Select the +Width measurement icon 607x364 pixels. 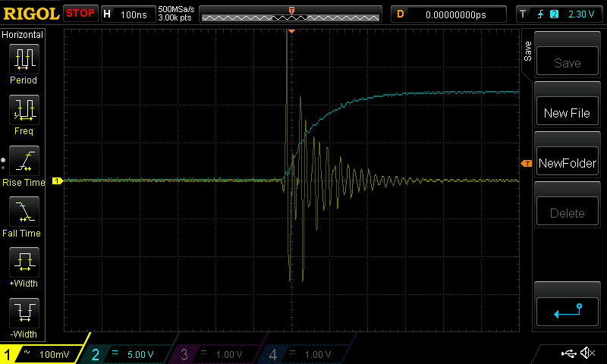point(24,262)
